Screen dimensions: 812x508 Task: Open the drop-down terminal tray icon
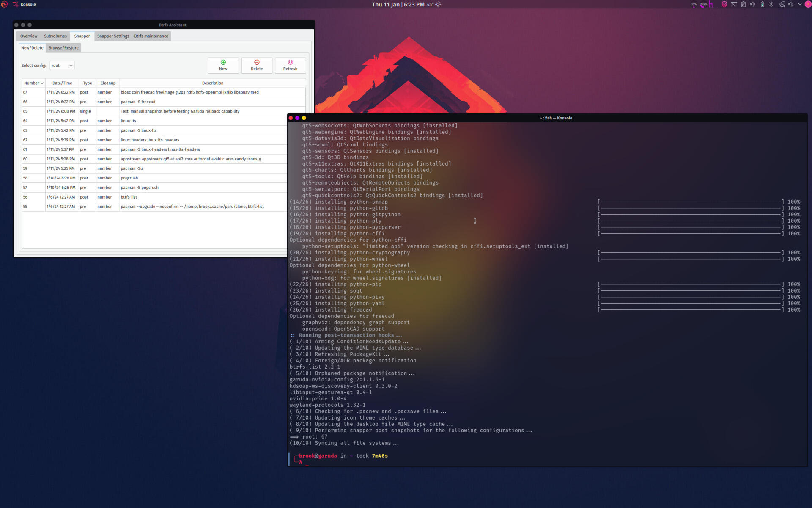(734, 4)
